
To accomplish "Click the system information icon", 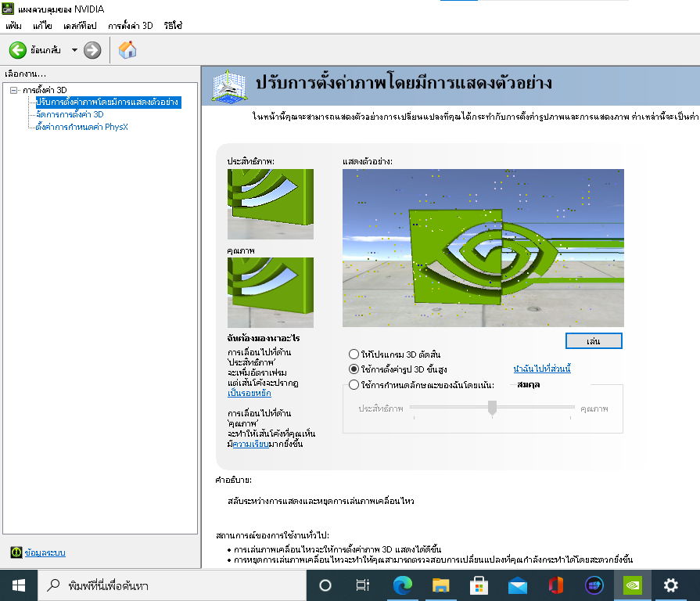I will [16, 552].
